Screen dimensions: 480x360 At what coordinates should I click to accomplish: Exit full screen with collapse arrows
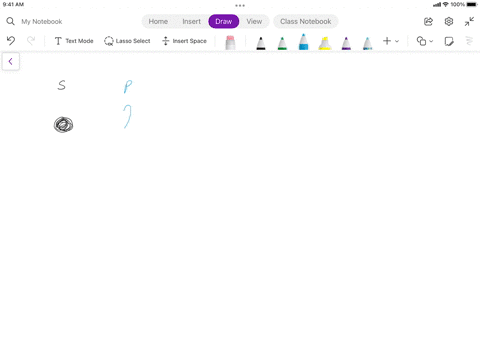tap(469, 21)
